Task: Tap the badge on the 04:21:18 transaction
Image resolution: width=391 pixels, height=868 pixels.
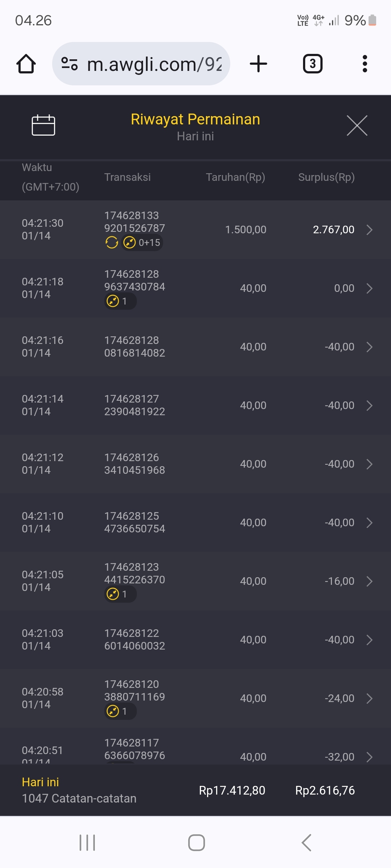Action: tap(120, 301)
